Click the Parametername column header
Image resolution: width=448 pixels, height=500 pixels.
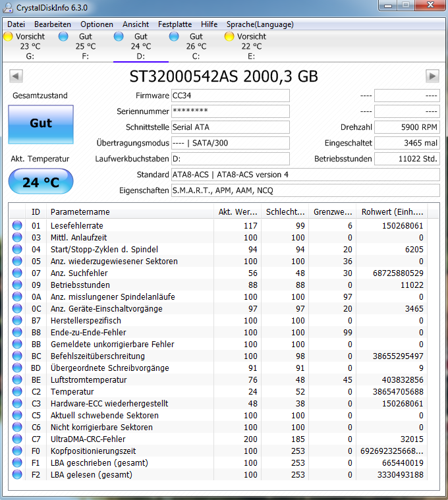(130, 211)
